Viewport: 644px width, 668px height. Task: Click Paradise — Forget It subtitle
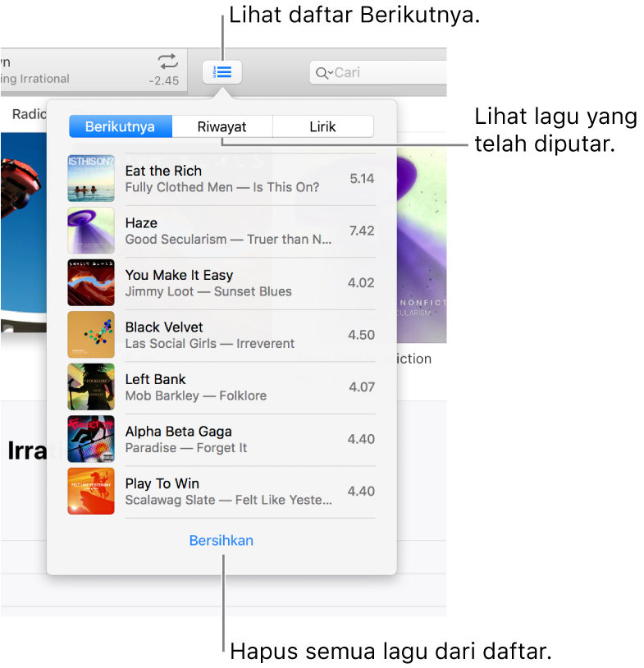coord(186,448)
